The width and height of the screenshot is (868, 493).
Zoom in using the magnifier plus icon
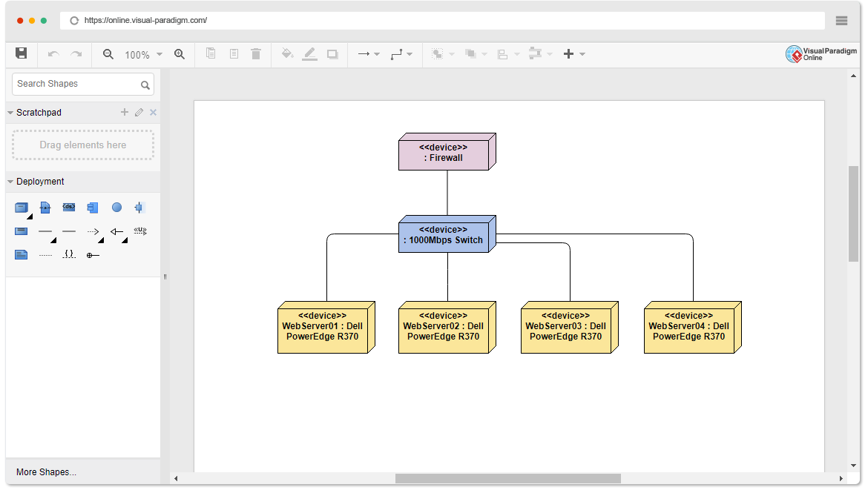(180, 54)
